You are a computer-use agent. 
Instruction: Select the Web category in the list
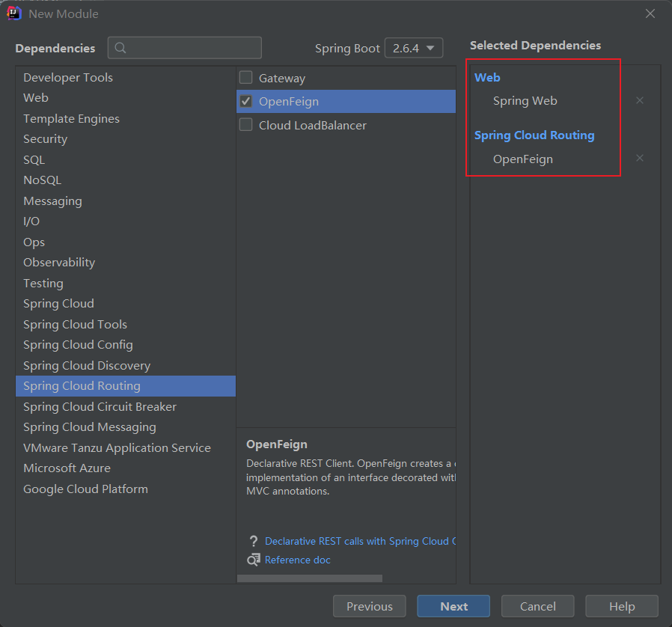(x=126, y=98)
